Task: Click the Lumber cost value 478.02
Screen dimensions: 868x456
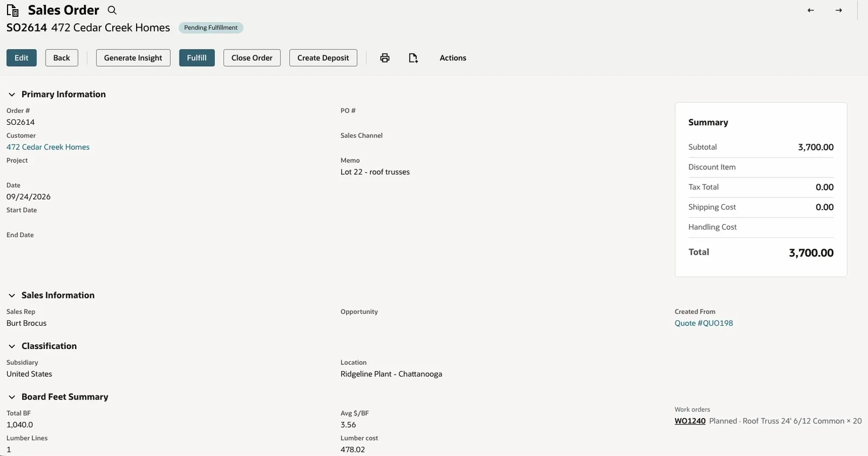Action: coord(353,449)
